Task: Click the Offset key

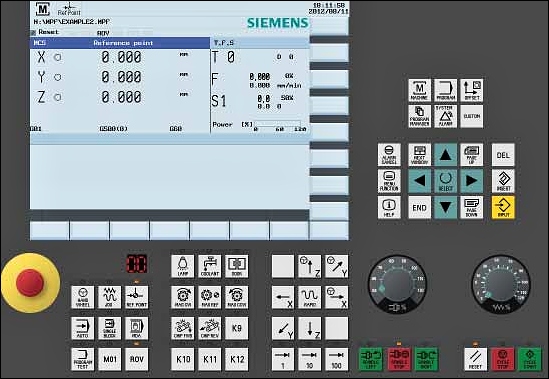Action: coord(472,90)
